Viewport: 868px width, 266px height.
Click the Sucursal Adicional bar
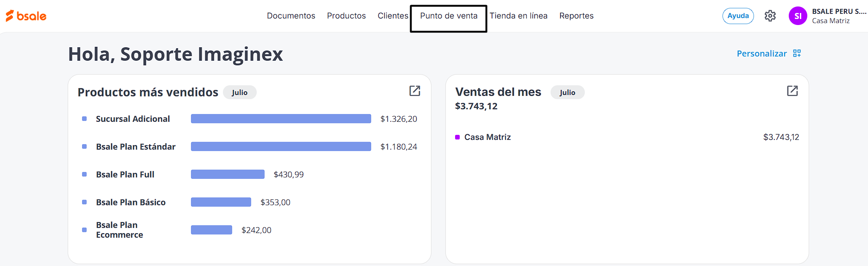coord(281,119)
